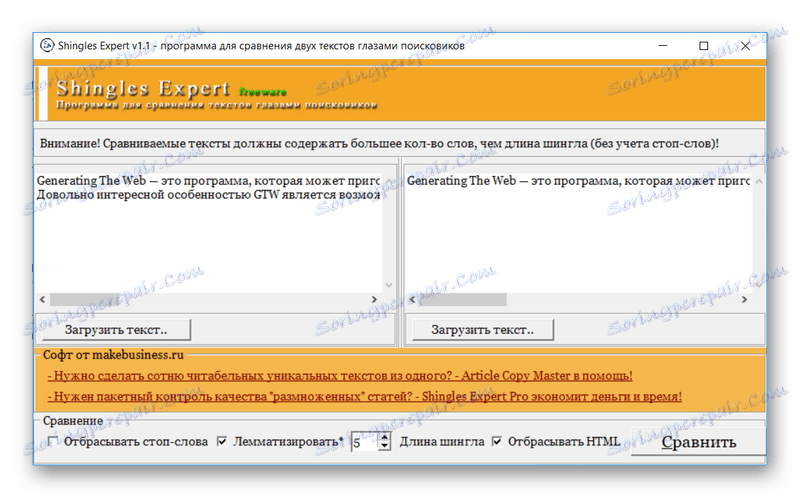The height and width of the screenshot is (498, 800).
Task: Maximize the Shingles Expert window
Action: (704, 45)
